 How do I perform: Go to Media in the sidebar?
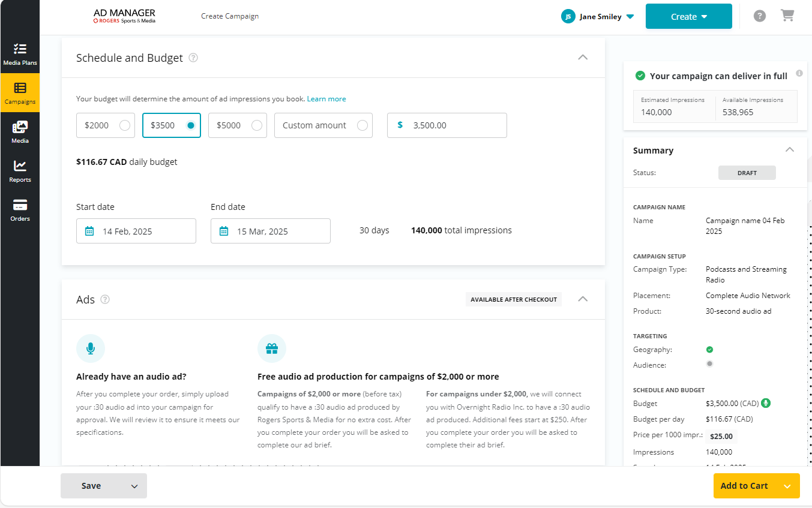click(20, 132)
